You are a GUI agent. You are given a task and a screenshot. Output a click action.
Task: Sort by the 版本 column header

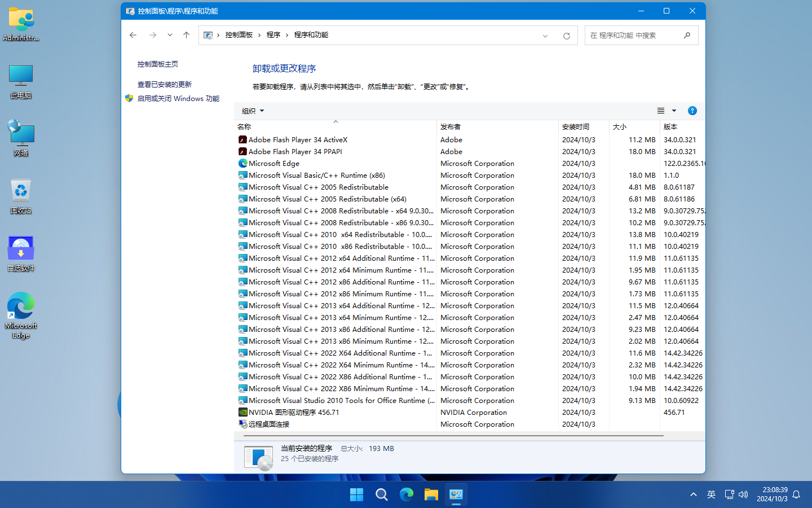[x=682, y=126]
